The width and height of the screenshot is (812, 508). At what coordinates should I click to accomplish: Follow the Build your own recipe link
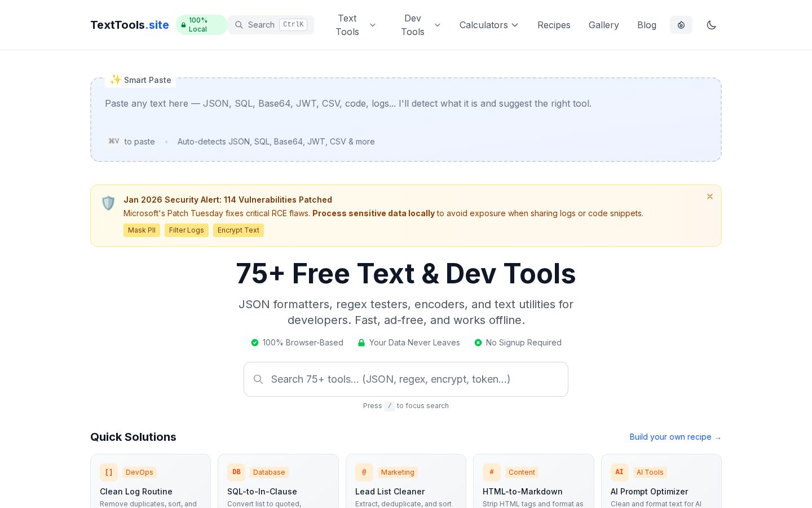point(676,437)
